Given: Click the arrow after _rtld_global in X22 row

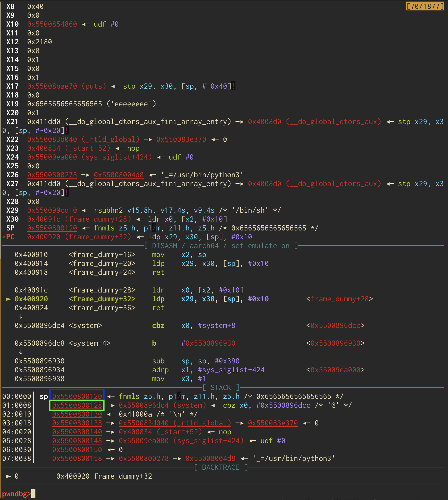Looking at the screenshot, I should 148,139.
